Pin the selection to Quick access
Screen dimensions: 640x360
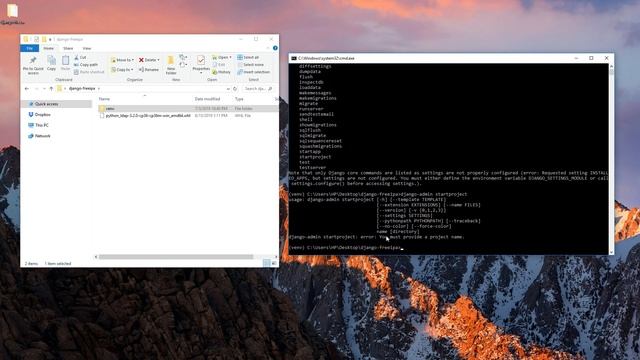pos(33,65)
